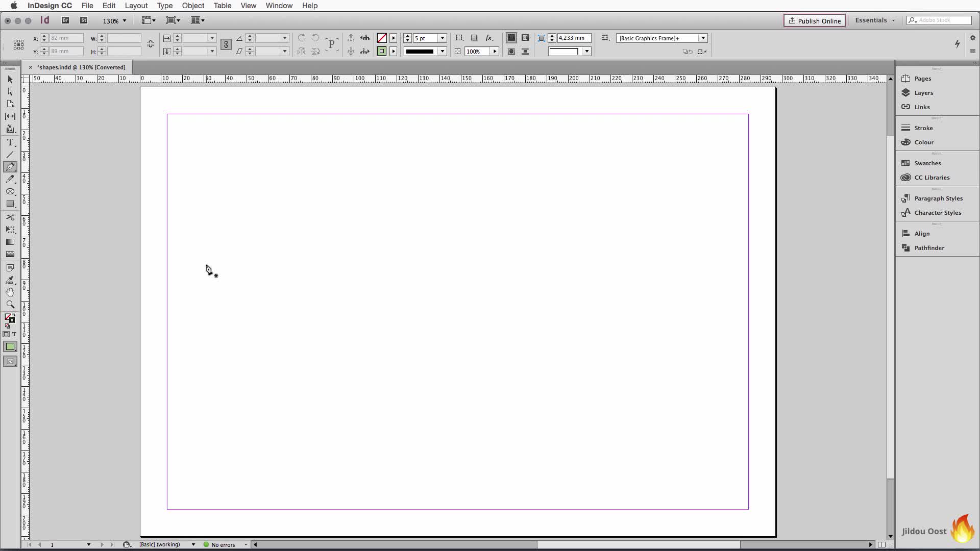This screenshot has height=551, width=980.
Task: Open the Arrange Documents dropdown
Action: [x=198, y=20]
